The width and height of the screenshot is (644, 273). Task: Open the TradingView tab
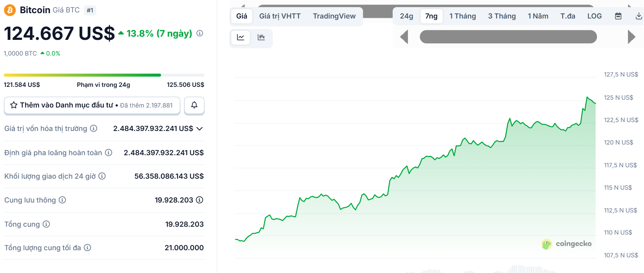334,16
